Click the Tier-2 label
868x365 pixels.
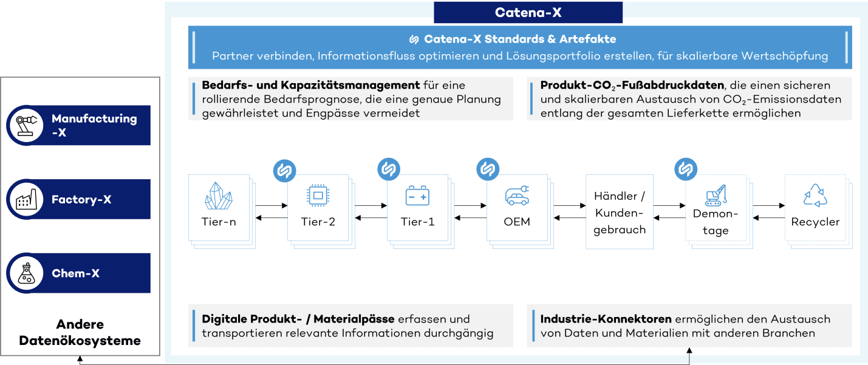click(318, 222)
